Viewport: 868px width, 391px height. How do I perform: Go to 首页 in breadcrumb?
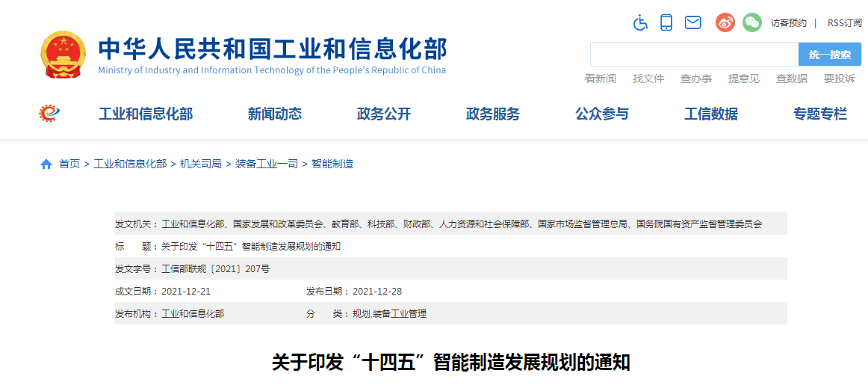pyautogui.click(x=69, y=164)
